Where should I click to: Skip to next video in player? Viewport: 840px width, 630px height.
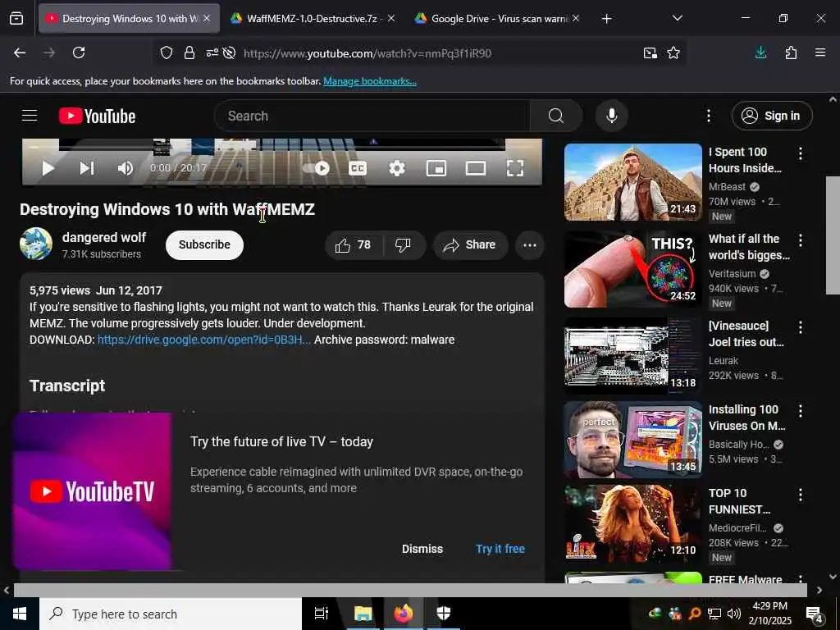[x=87, y=168]
